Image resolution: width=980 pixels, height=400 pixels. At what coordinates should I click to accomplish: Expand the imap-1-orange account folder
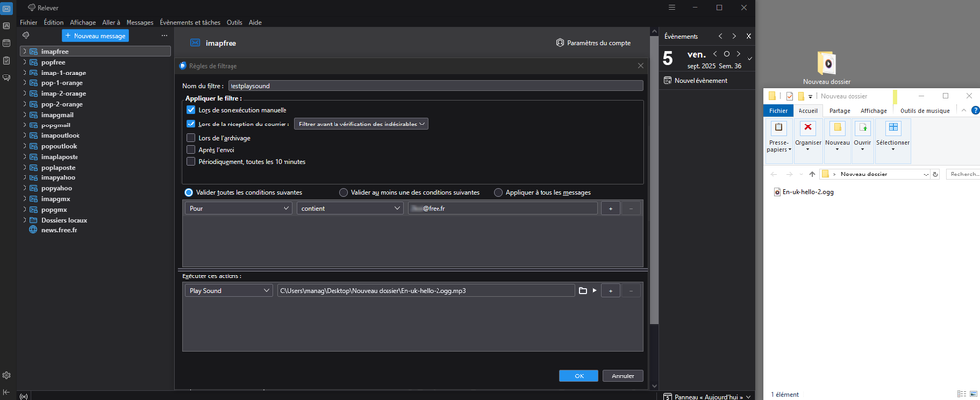click(x=24, y=72)
